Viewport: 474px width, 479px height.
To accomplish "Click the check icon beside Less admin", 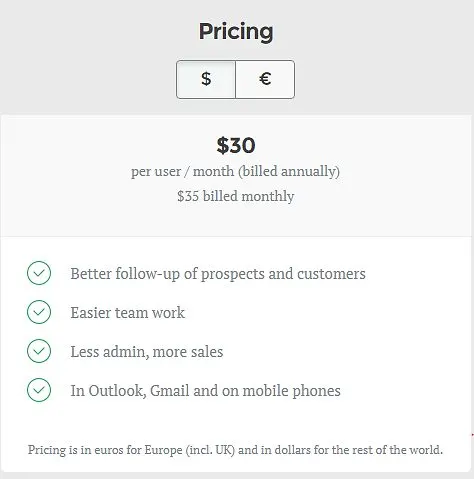I will [x=39, y=351].
